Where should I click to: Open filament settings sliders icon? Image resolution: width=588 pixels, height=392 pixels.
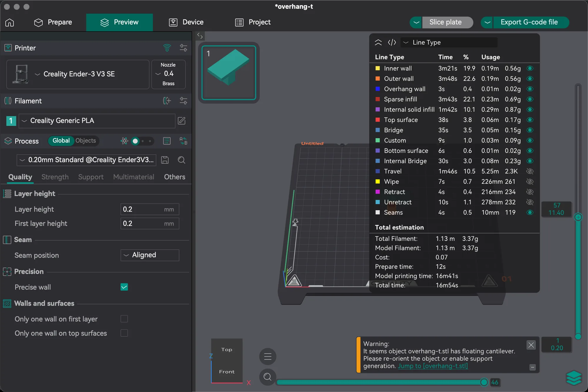[x=183, y=101]
